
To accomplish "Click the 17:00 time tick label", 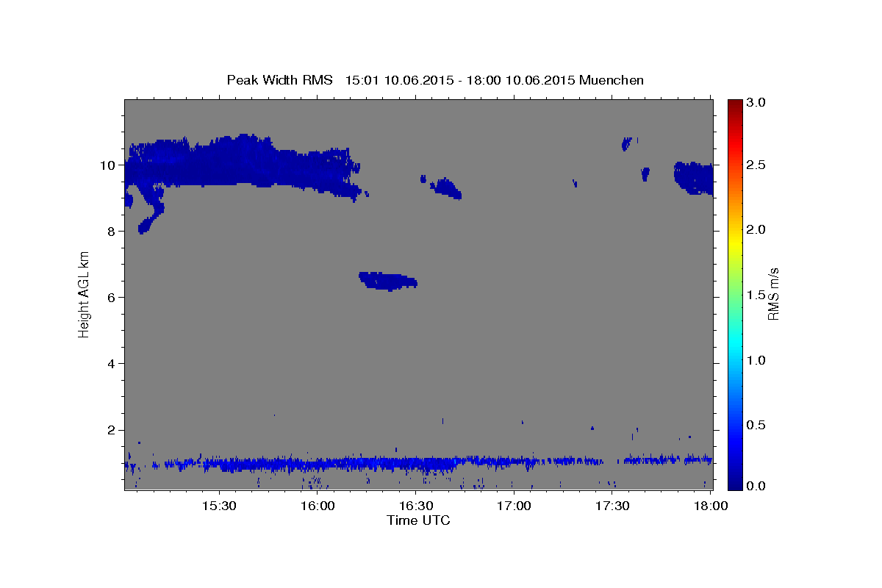I will [514, 506].
